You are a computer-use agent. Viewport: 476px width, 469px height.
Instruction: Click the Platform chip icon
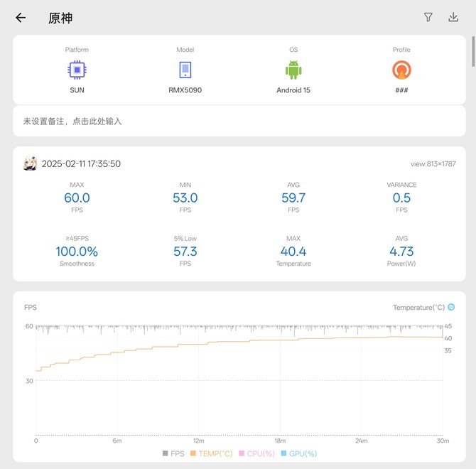click(x=77, y=70)
